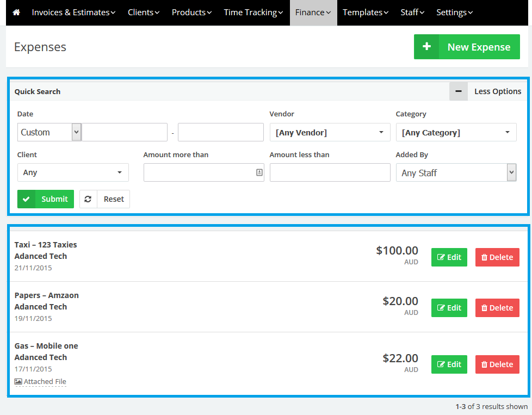Click the contact icon in Amount more than
Screen dimensions: 532x415
tap(259, 172)
